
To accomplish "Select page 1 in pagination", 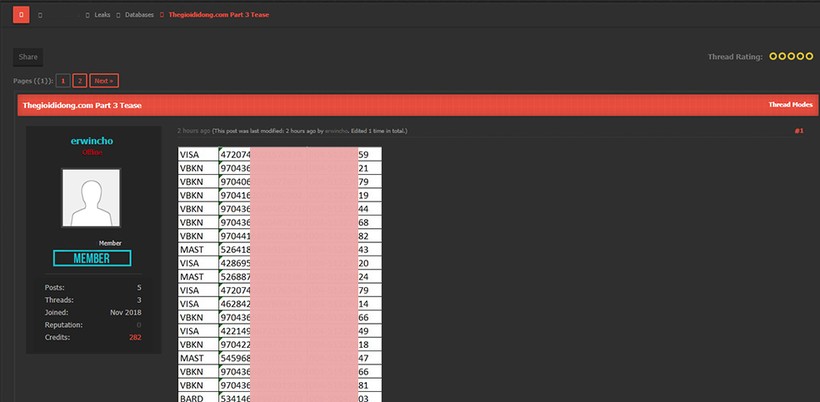I will click(x=63, y=80).
